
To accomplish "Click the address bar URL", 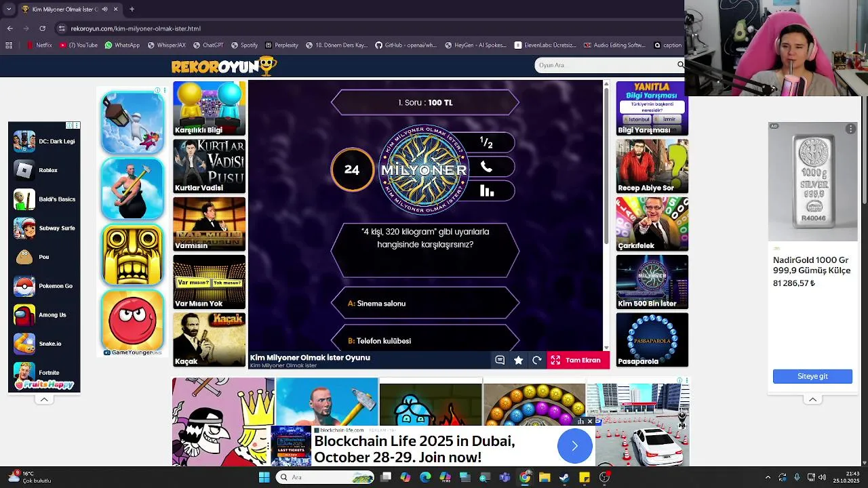I will [x=136, y=28].
